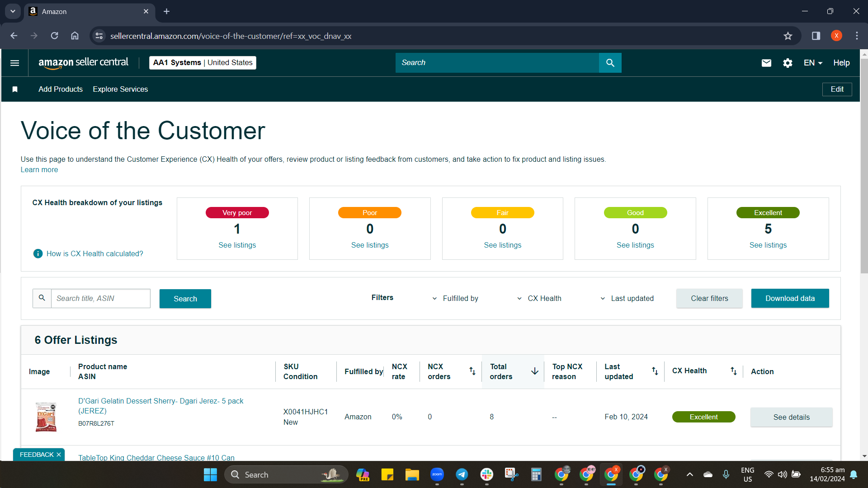Image resolution: width=868 pixels, height=488 pixels.
Task: Click the Windows taskbar Search box
Action: 286,474
